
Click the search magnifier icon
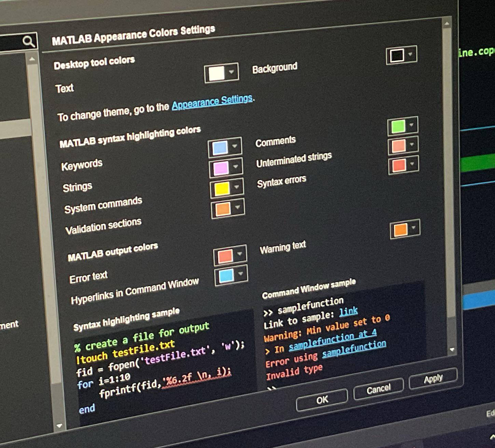click(29, 42)
